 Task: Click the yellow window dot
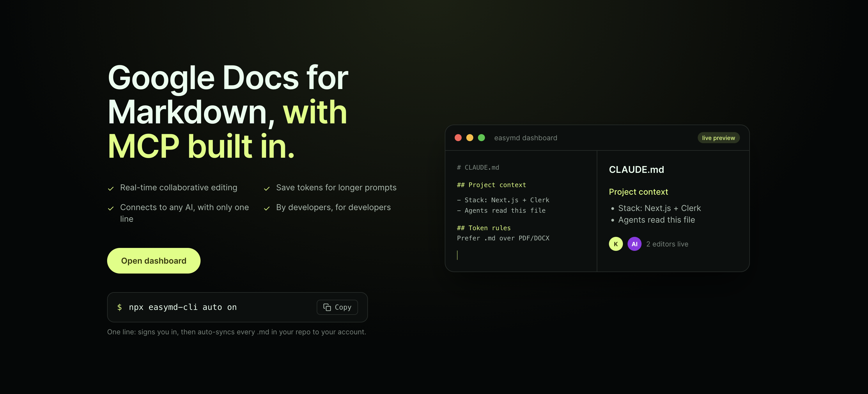[x=470, y=138]
